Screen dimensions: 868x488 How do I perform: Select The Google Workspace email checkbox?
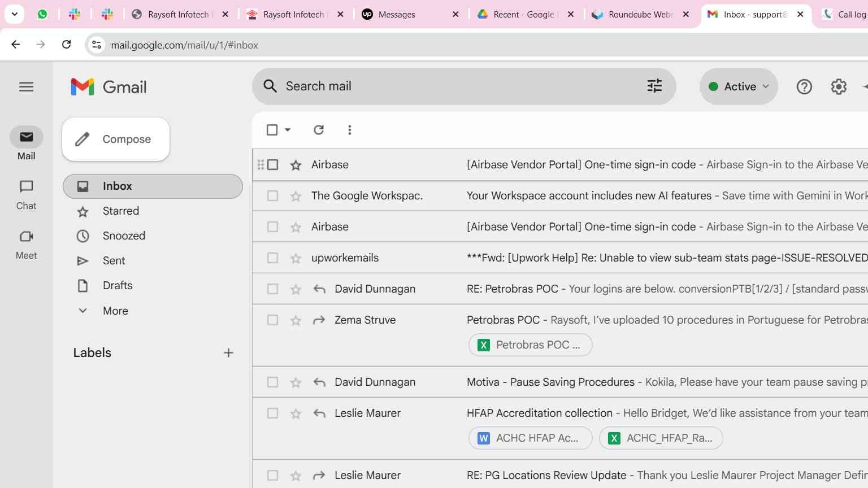272,196
